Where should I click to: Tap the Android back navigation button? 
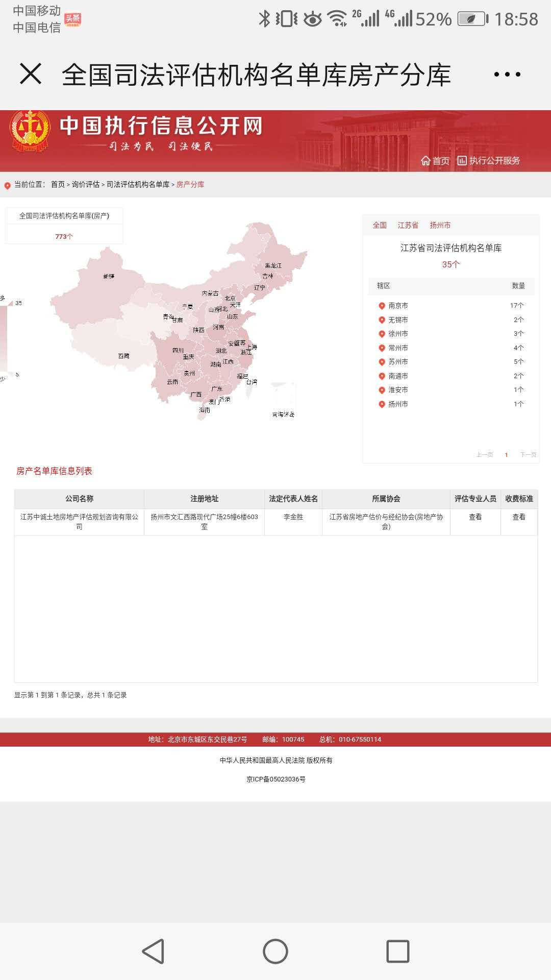pos(153,951)
